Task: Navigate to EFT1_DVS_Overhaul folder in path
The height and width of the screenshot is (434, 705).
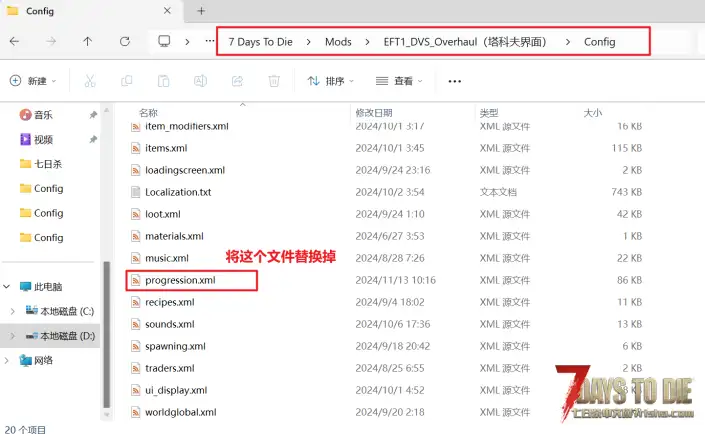Action: pos(465,42)
